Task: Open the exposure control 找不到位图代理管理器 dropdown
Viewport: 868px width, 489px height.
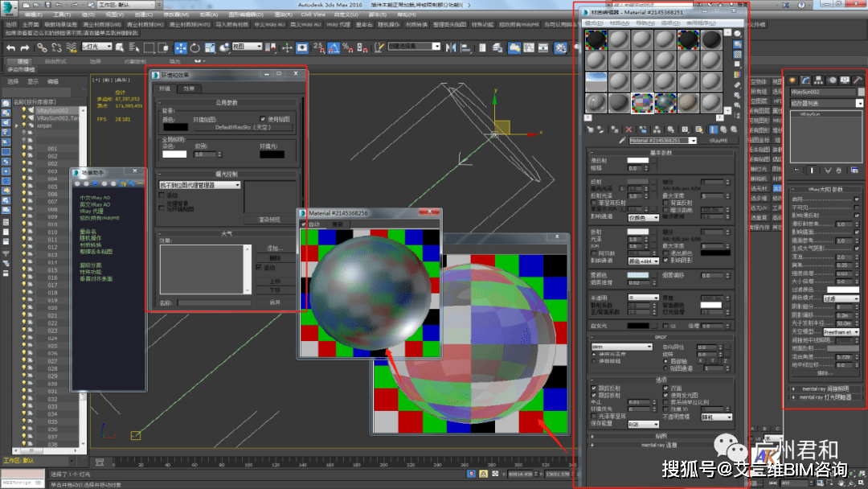Action: (x=200, y=185)
